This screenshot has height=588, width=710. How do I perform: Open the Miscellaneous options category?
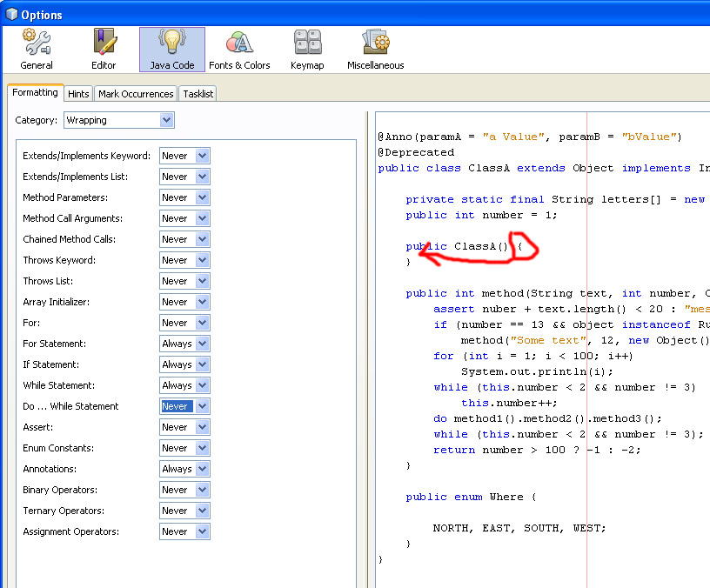[x=375, y=50]
